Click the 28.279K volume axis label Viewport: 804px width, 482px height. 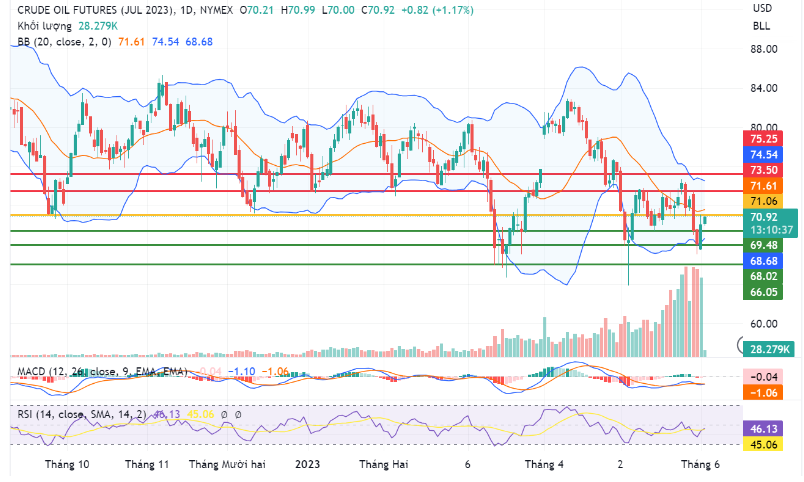768,349
